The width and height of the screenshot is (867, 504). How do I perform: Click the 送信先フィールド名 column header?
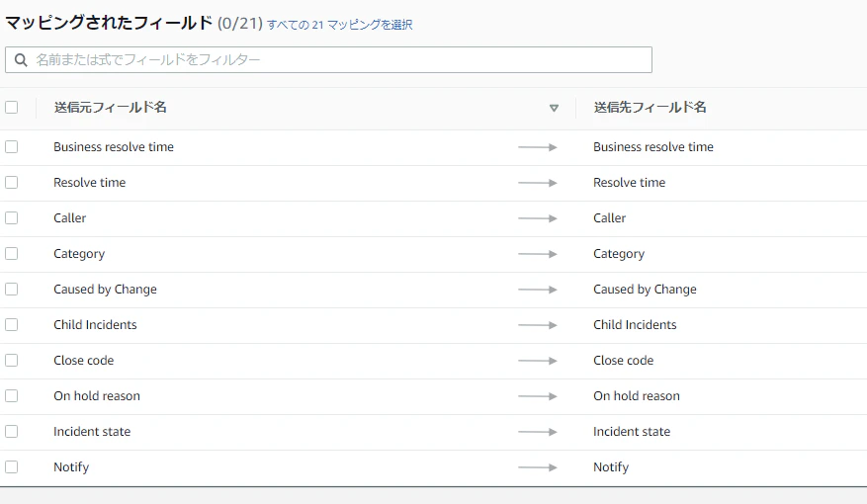click(x=650, y=107)
